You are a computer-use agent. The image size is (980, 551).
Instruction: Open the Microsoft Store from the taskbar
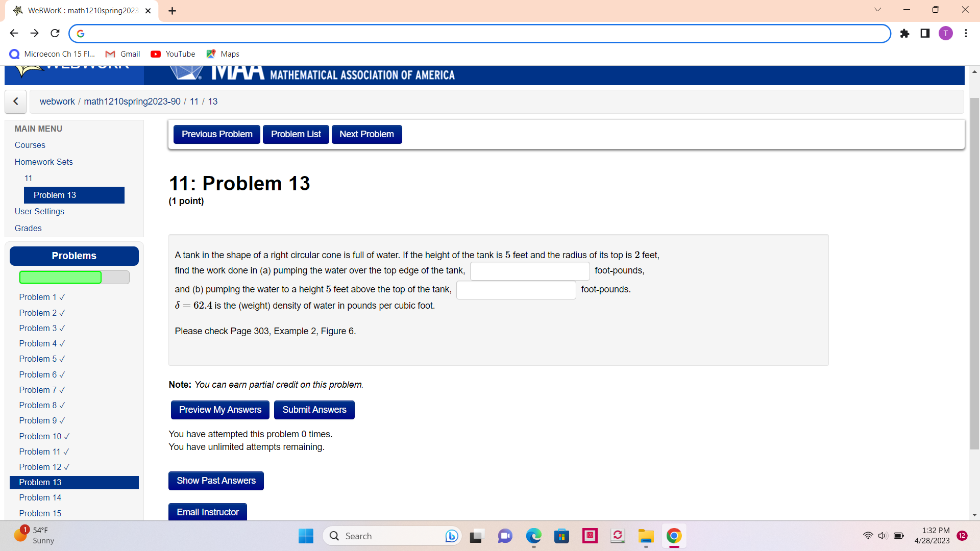coord(562,536)
